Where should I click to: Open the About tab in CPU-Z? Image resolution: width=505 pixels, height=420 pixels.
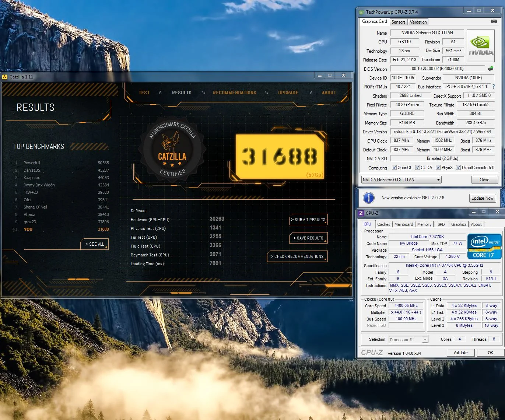476,224
